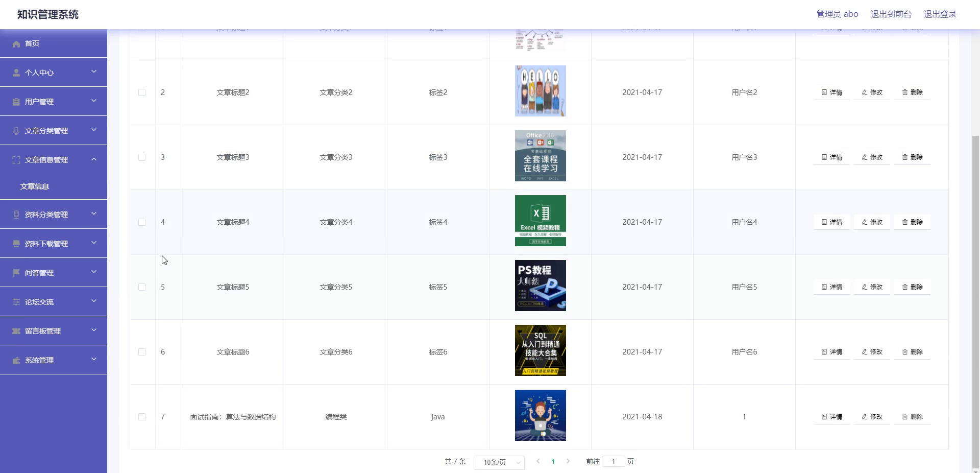The image size is (980, 473).
Task: Click the microphone icon for 文章分类管理
Action: tap(16, 131)
